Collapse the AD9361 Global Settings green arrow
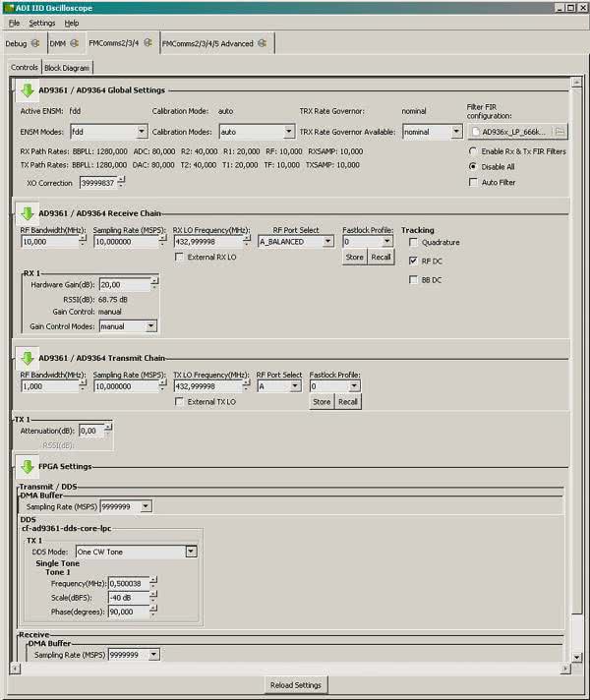 (x=27, y=91)
